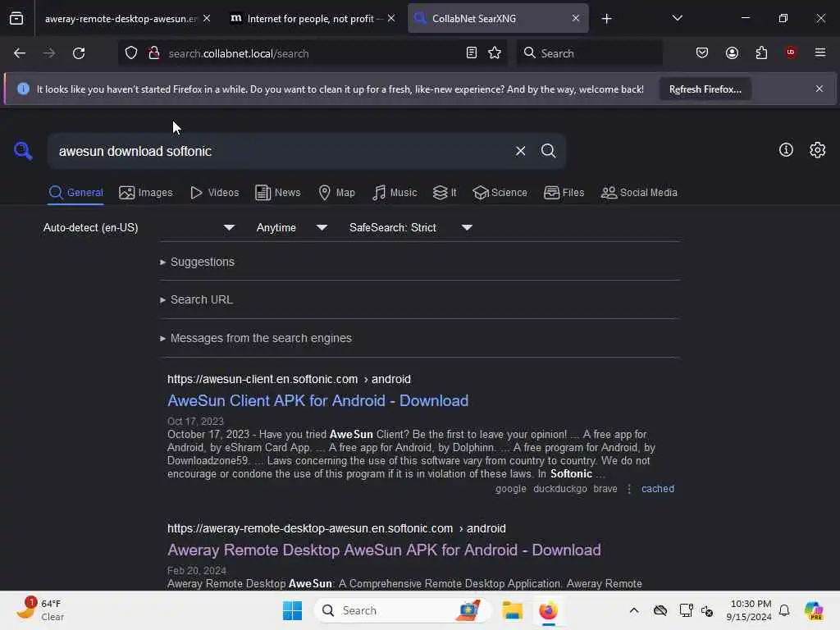This screenshot has width=840, height=630.
Task: Select first result's duckduckgo engine label
Action: click(x=559, y=489)
